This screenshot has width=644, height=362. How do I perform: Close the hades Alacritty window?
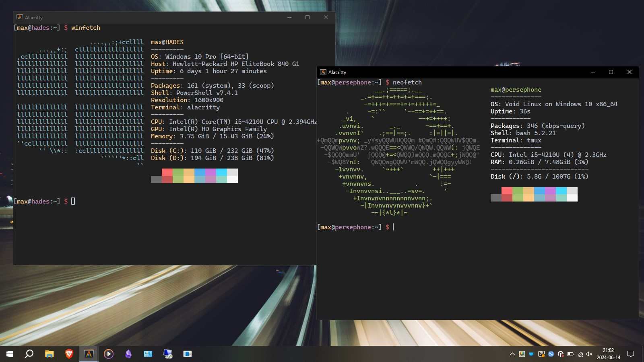326,17
